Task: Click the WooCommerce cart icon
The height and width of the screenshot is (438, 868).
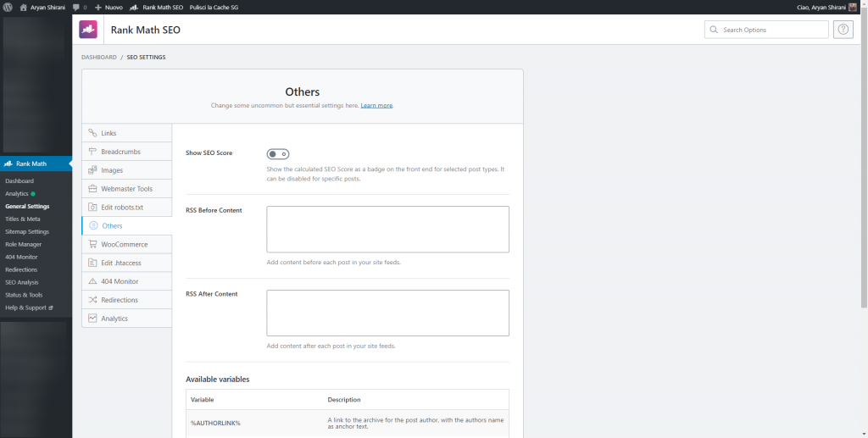Action: [x=93, y=244]
